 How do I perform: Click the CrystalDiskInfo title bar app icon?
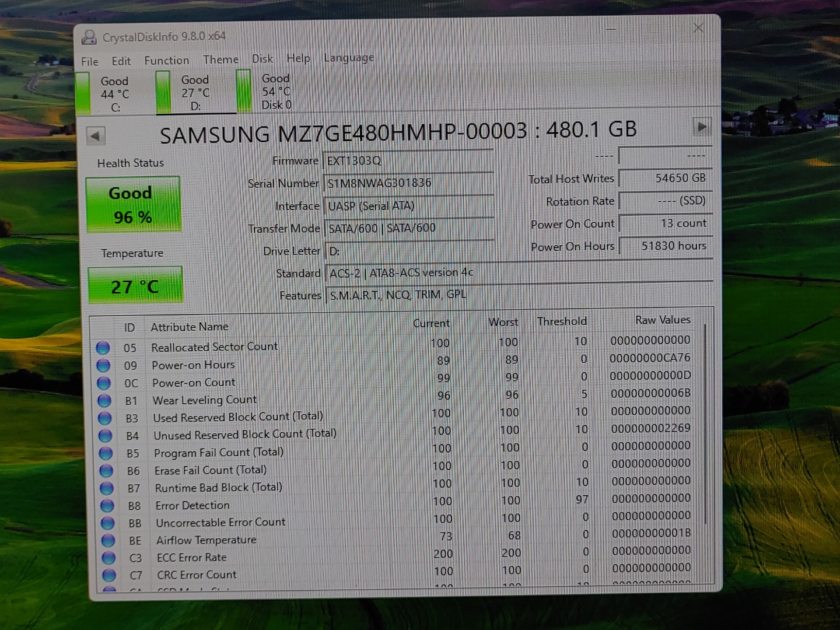[89, 37]
